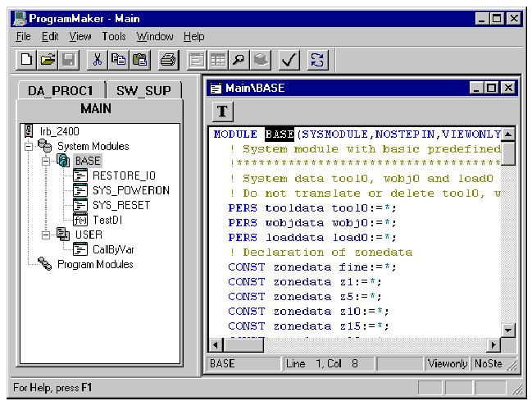Open the text view toolbar icon
Image resolution: width=532 pixels, height=401 pixels.
tap(197, 60)
